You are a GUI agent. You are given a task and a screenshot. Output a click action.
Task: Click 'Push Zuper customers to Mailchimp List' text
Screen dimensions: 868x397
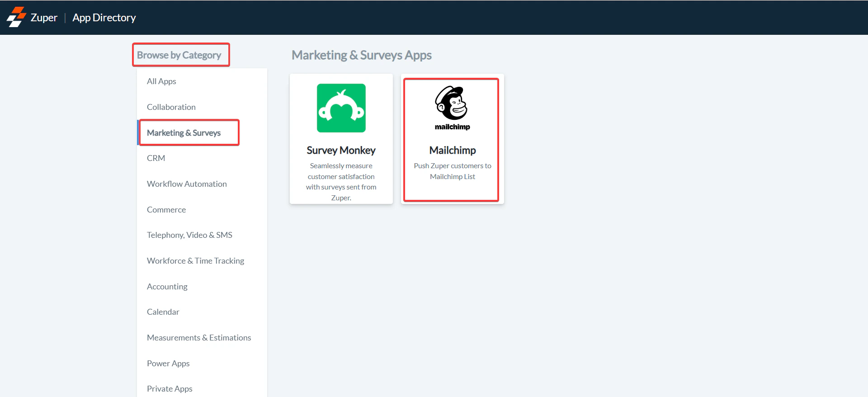453,171
